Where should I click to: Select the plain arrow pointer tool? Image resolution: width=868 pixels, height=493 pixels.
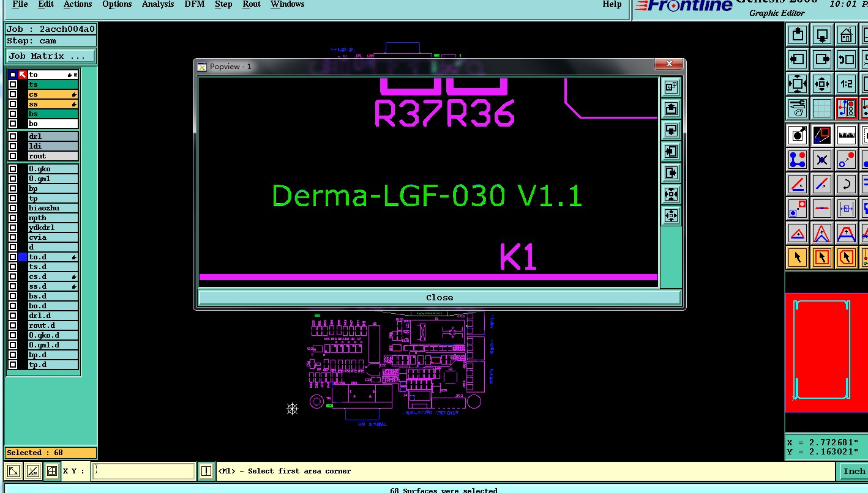[798, 258]
